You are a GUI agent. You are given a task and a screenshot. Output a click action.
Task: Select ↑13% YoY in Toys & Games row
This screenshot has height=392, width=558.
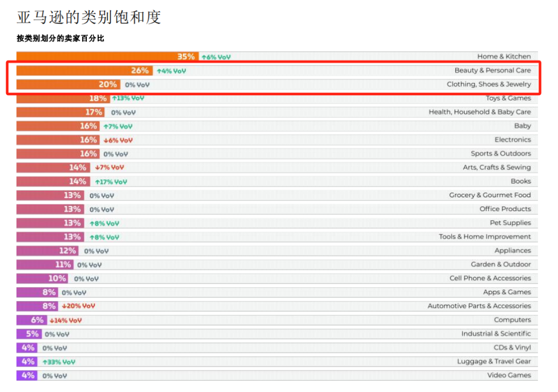point(128,98)
